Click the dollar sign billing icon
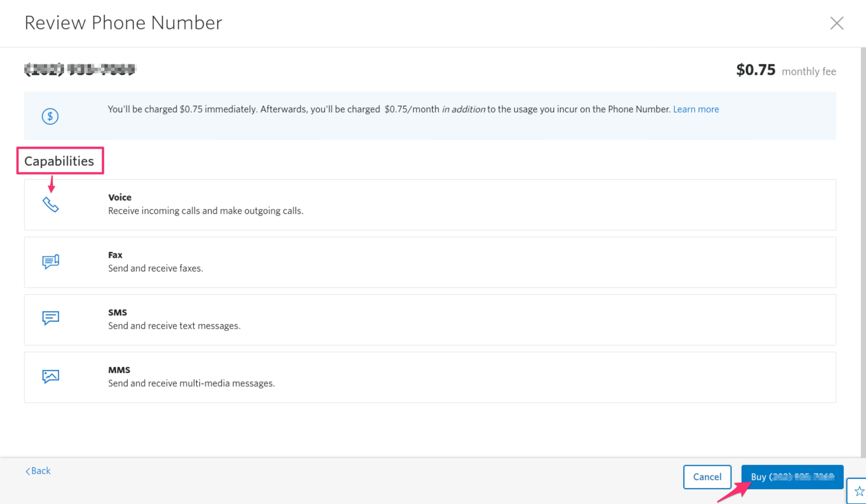 coord(50,116)
